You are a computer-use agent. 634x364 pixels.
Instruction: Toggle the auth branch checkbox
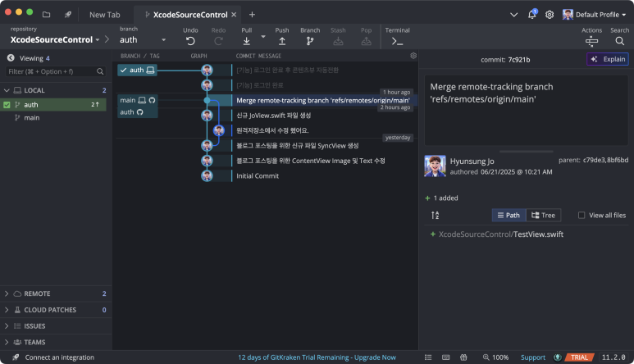(x=7, y=105)
